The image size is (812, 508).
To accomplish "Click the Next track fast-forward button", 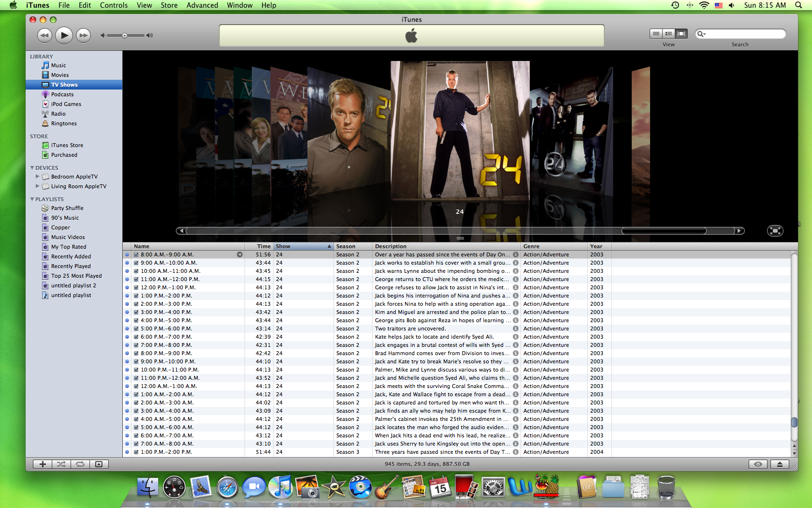I will (x=84, y=35).
